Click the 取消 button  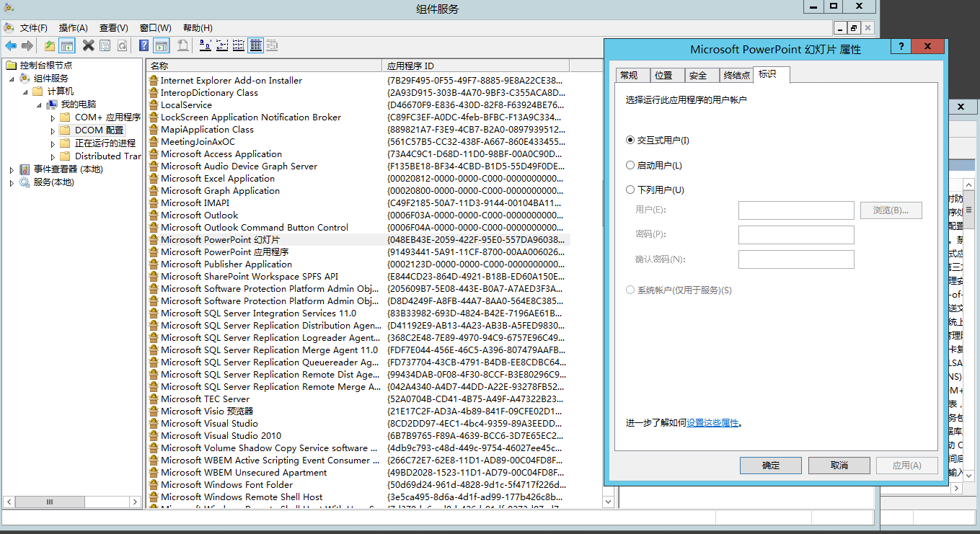click(x=839, y=466)
